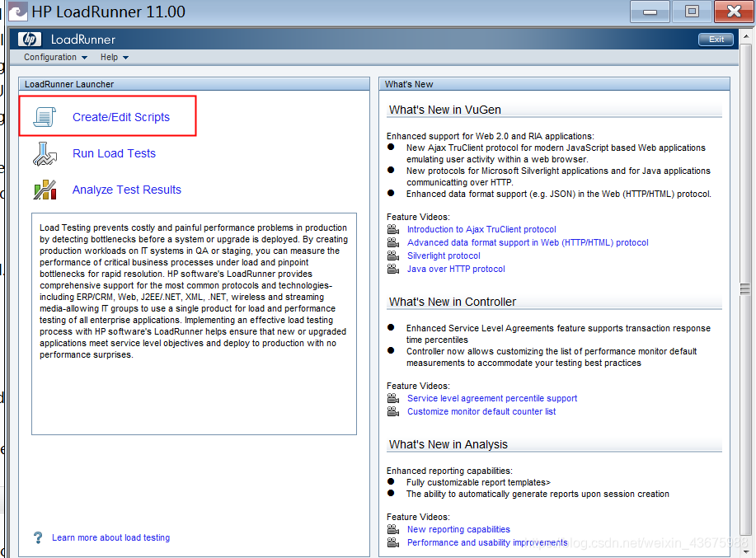This screenshot has height=558, width=756.
Task: Click the What's New in VuGen heading
Action: tap(445, 110)
